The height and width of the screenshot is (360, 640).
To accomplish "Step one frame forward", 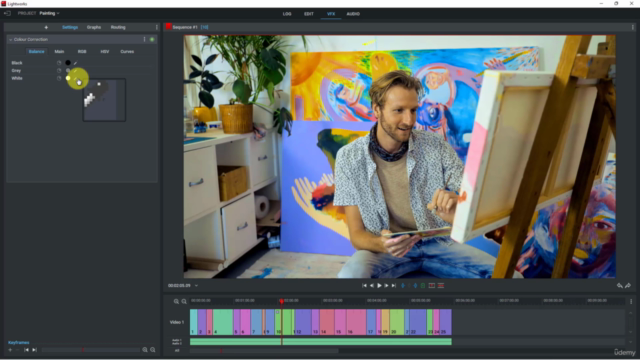I will tap(386, 286).
